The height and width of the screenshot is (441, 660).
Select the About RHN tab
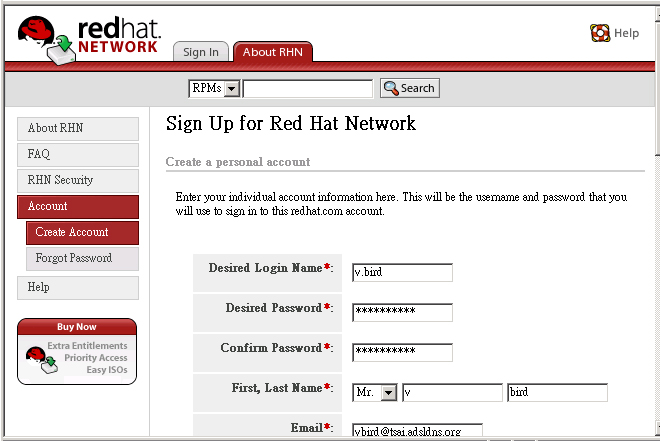273,52
